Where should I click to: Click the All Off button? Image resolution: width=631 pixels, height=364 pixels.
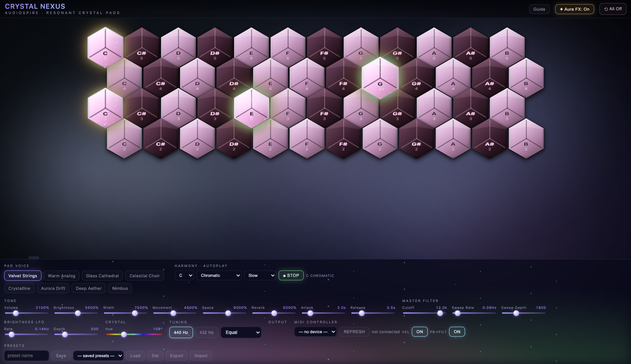[x=613, y=9]
